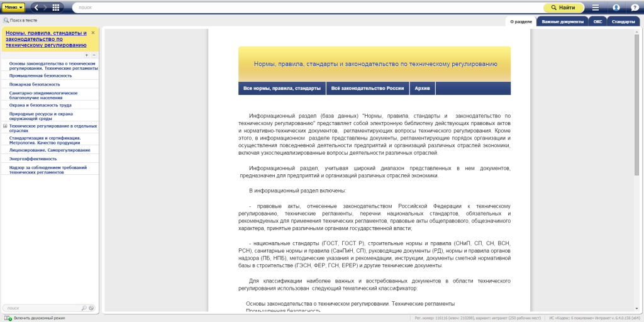644x322 pixels.
Task: Click the Поиск в тексте label
Action: pos(23,20)
